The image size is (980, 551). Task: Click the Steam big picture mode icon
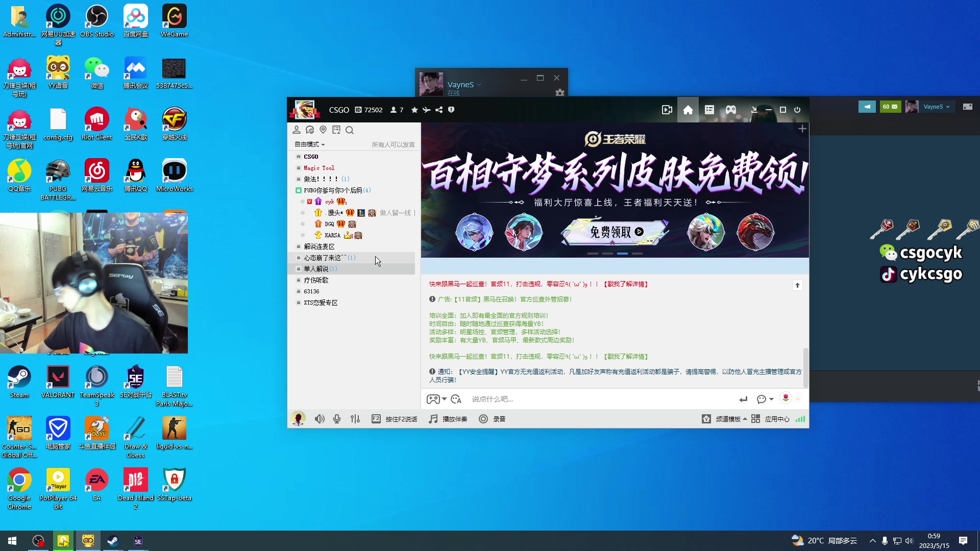coord(967,107)
